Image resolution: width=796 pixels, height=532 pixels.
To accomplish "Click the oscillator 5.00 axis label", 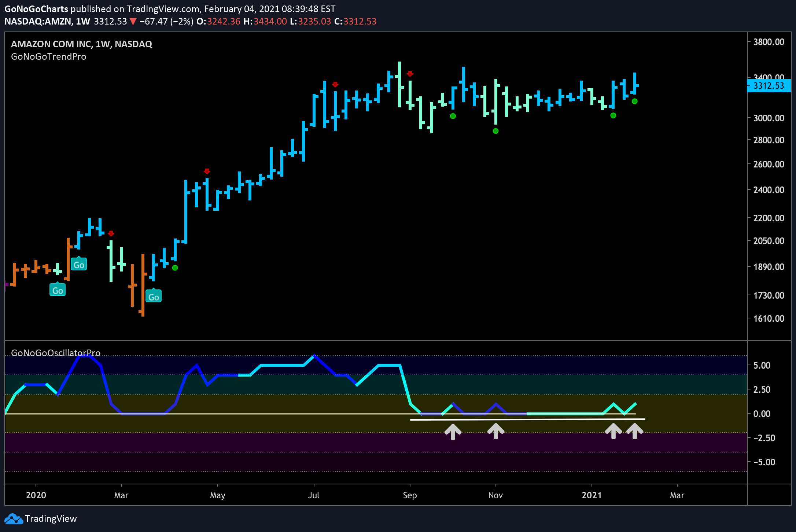I will point(762,365).
